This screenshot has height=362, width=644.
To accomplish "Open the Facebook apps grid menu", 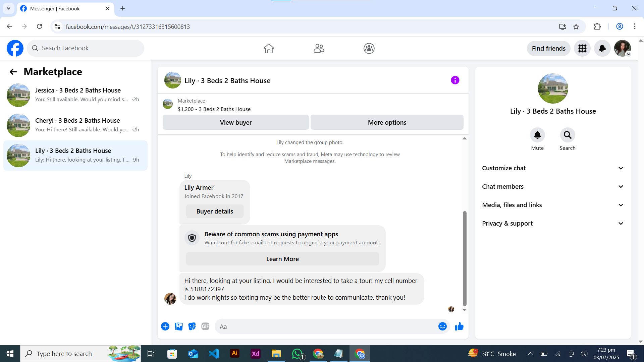I will click(x=582, y=49).
